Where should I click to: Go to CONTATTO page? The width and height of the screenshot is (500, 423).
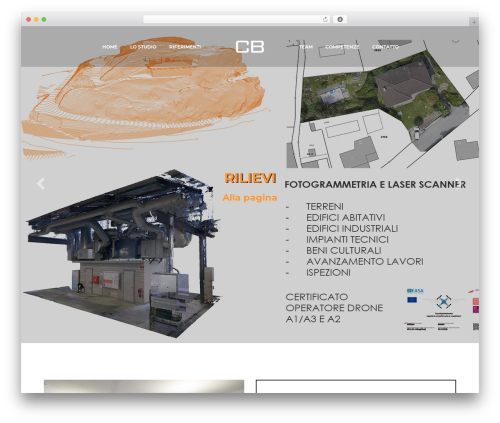tap(385, 47)
